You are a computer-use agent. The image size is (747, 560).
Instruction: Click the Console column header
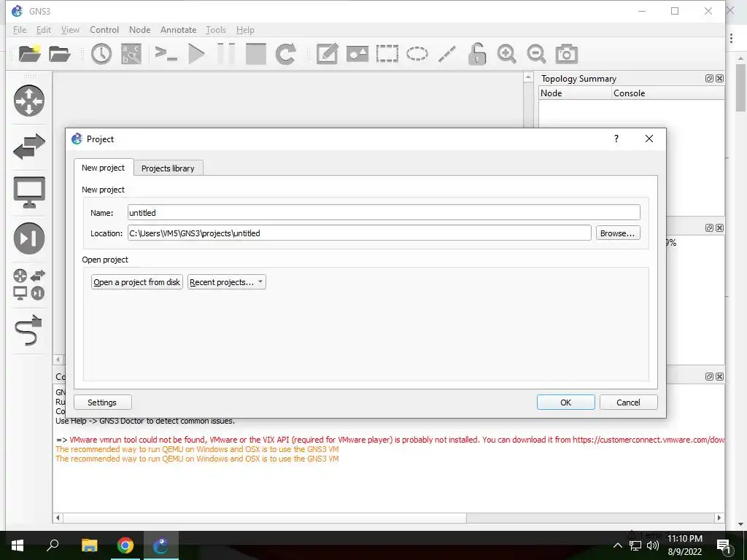668,93
